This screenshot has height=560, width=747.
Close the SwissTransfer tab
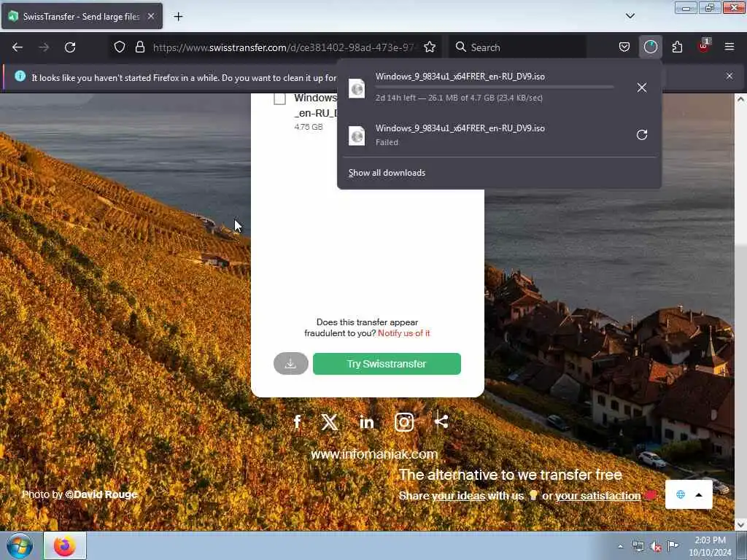coord(150,17)
